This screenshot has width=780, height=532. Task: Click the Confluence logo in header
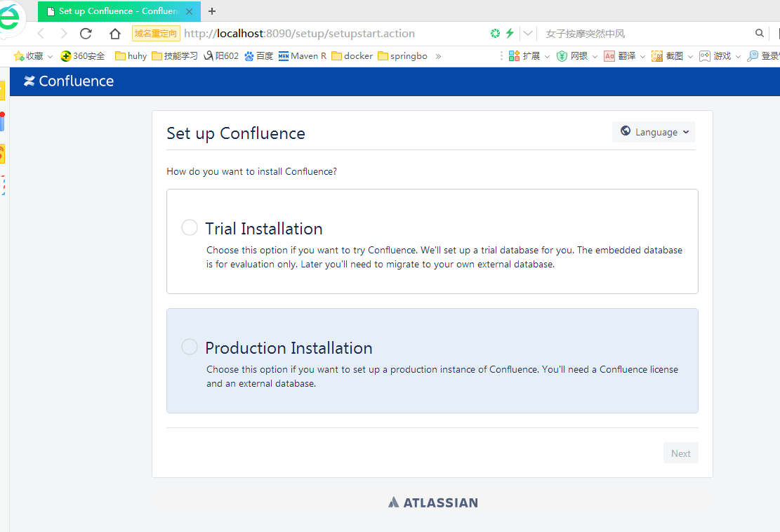click(x=69, y=81)
